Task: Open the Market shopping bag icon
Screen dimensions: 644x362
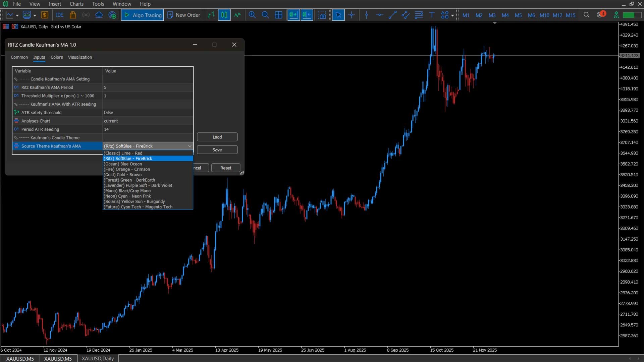Action: 73,15
